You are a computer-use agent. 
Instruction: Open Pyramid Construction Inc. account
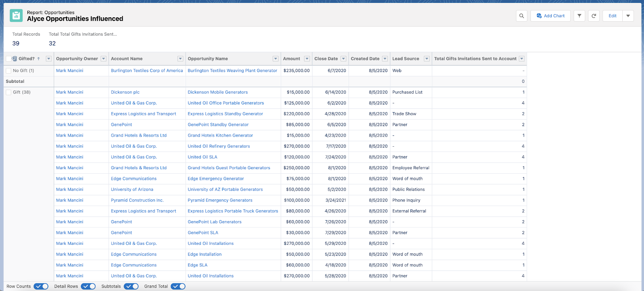pos(137,201)
